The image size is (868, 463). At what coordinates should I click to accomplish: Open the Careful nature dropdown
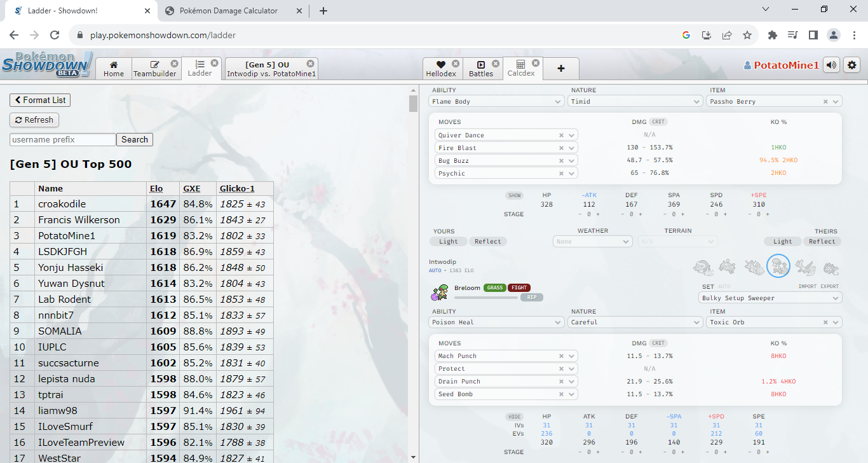click(635, 322)
